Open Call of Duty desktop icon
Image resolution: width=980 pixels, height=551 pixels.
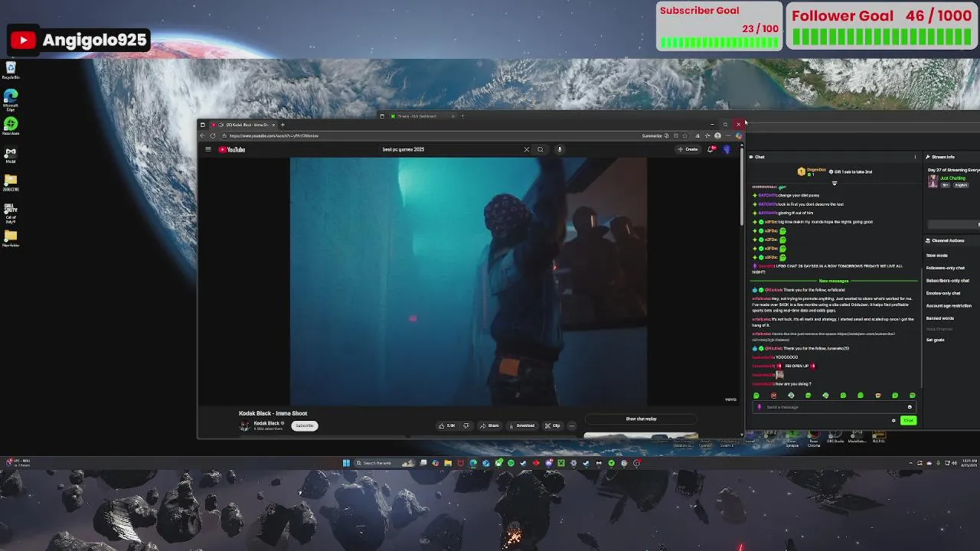point(11,212)
